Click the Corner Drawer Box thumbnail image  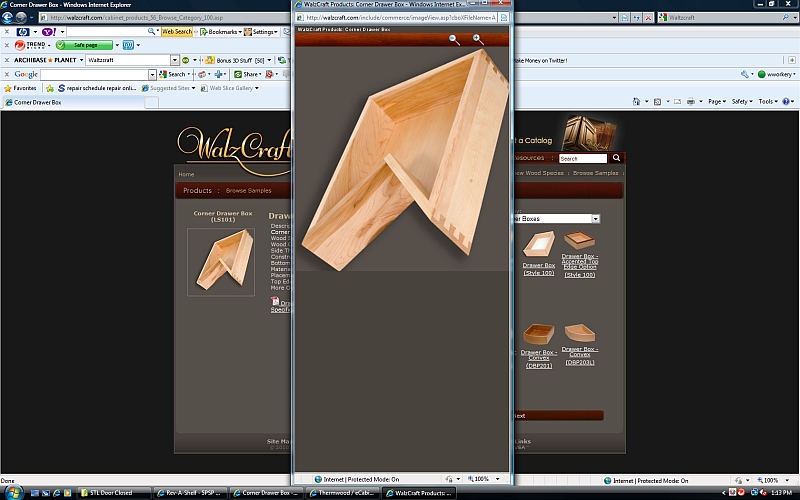(x=221, y=262)
